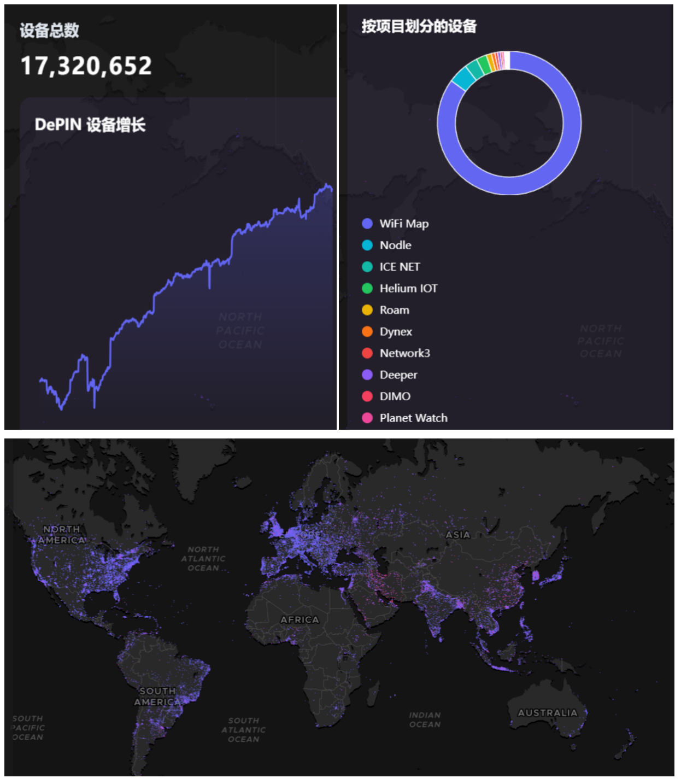Click the yellow Roam legend dot

tap(367, 310)
